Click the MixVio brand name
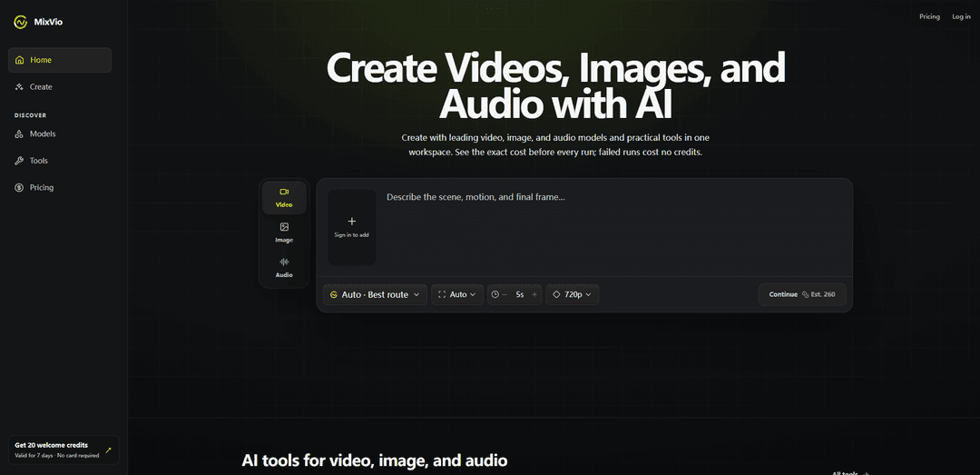This screenshot has height=475, width=980. pos(49,22)
